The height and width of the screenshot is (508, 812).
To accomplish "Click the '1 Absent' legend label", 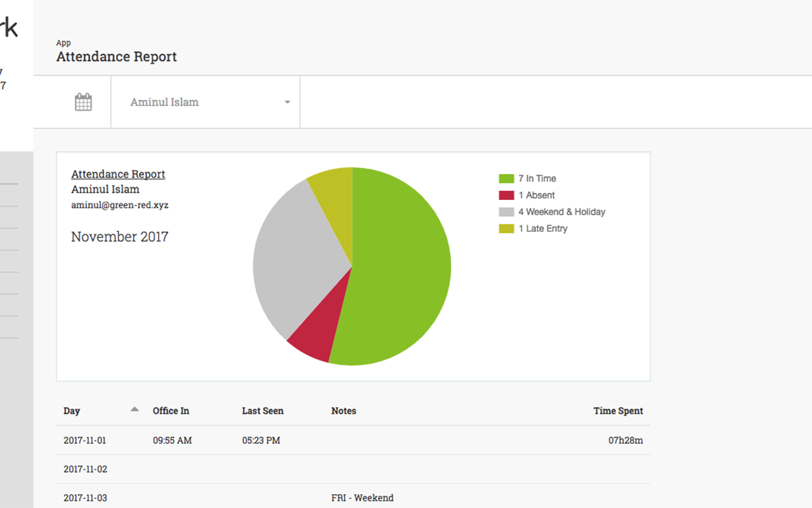I will point(537,195).
